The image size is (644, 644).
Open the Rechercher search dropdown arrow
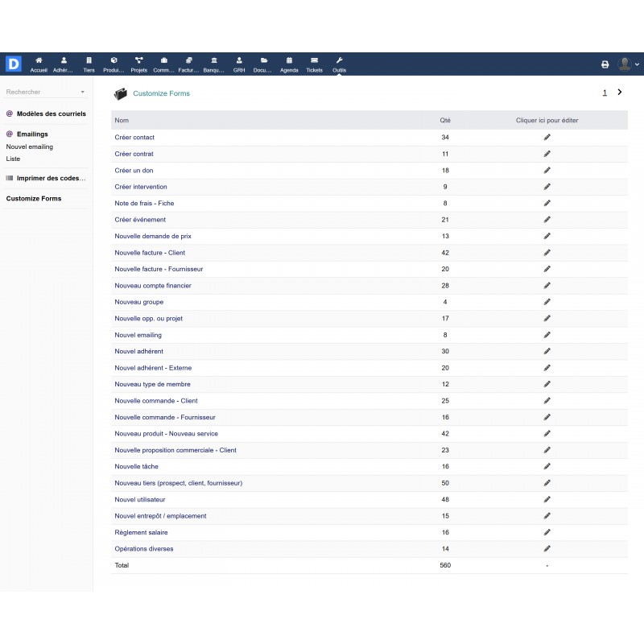click(80, 92)
